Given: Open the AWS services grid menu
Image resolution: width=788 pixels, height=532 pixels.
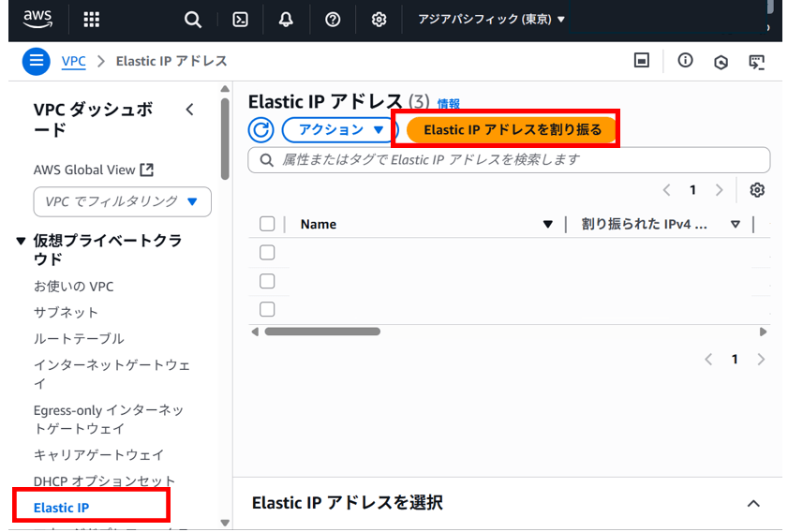Looking at the screenshot, I should coord(91,19).
